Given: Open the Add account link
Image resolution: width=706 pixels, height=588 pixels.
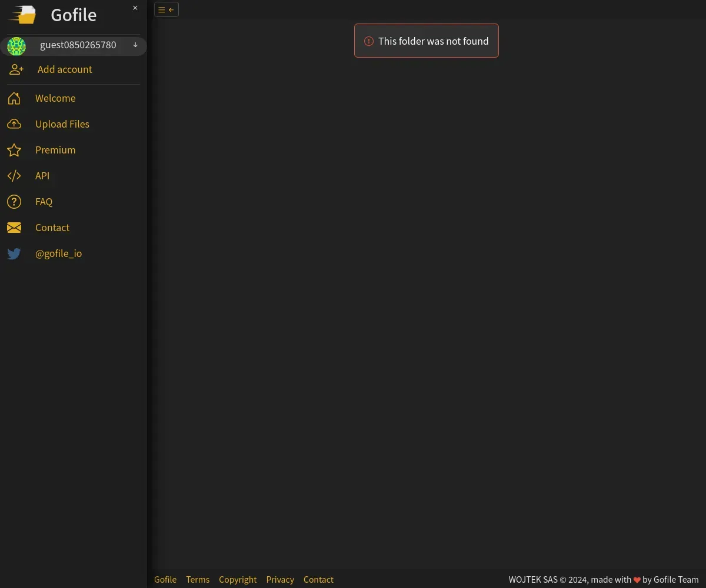Looking at the screenshot, I should (x=65, y=69).
